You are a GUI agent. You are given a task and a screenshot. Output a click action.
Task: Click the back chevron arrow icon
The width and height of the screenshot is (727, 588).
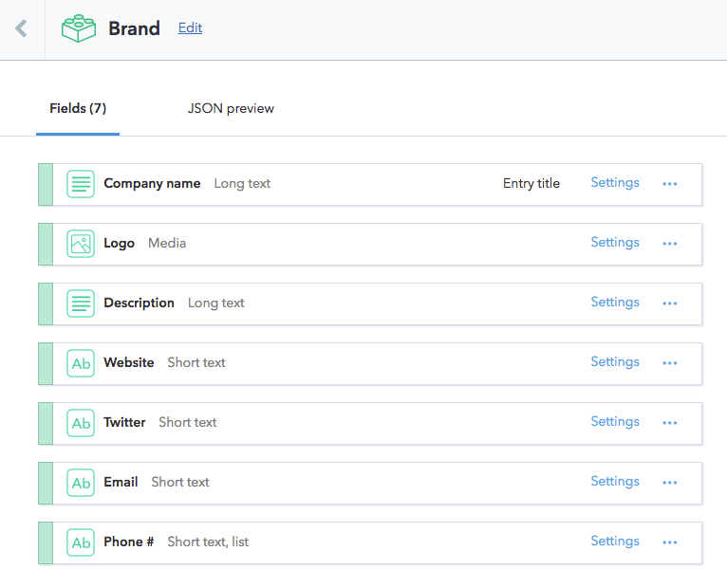[x=21, y=28]
